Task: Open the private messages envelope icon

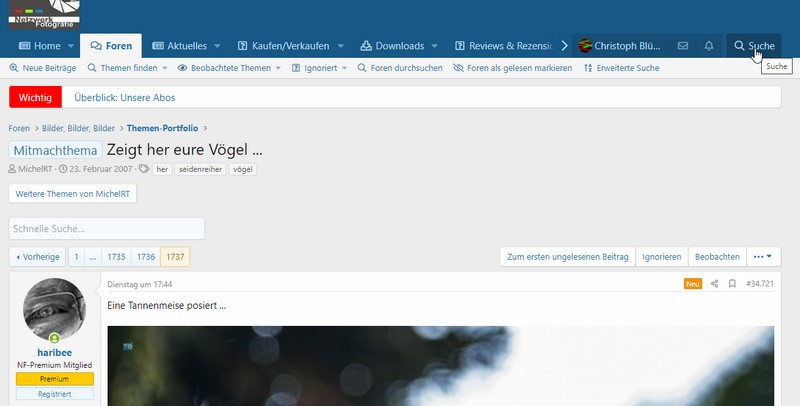Action: click(683, 46)
